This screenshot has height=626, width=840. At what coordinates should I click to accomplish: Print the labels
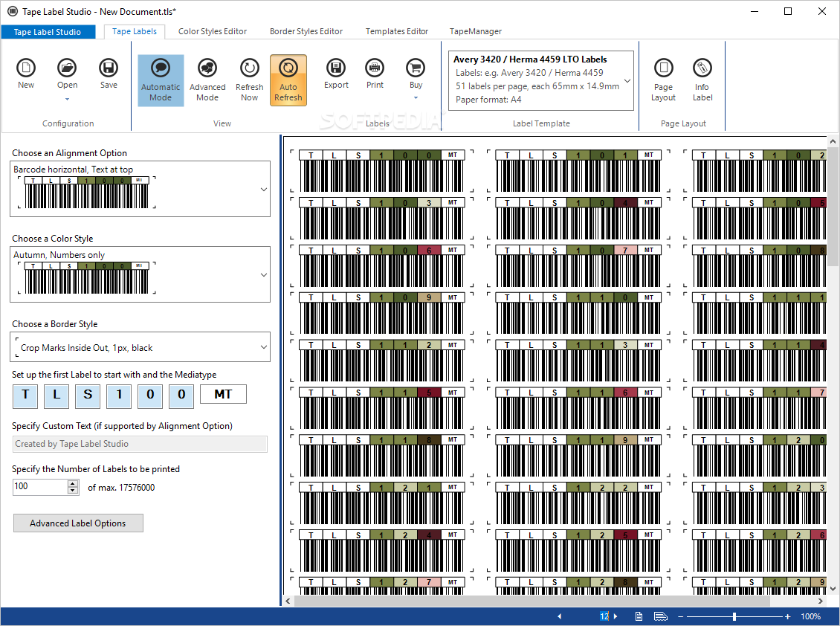375,74
